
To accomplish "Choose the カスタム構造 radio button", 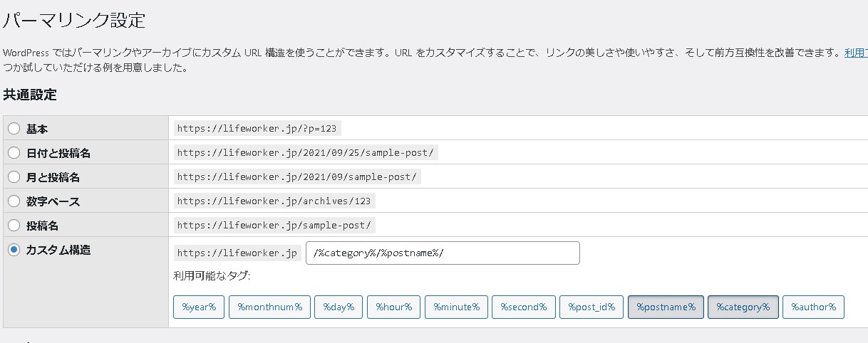I will tap(14, 250).
